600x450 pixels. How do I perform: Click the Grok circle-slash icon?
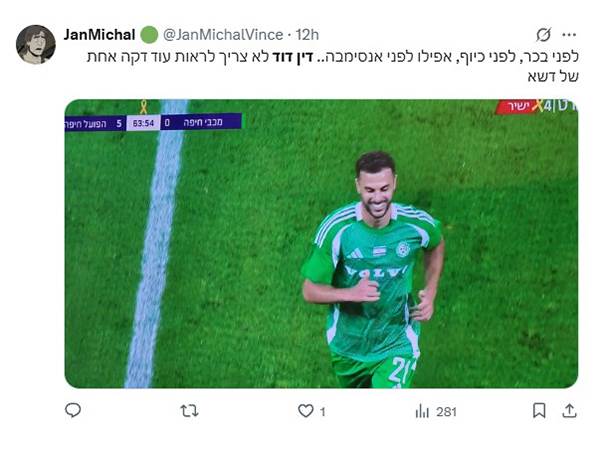point(543,35)
